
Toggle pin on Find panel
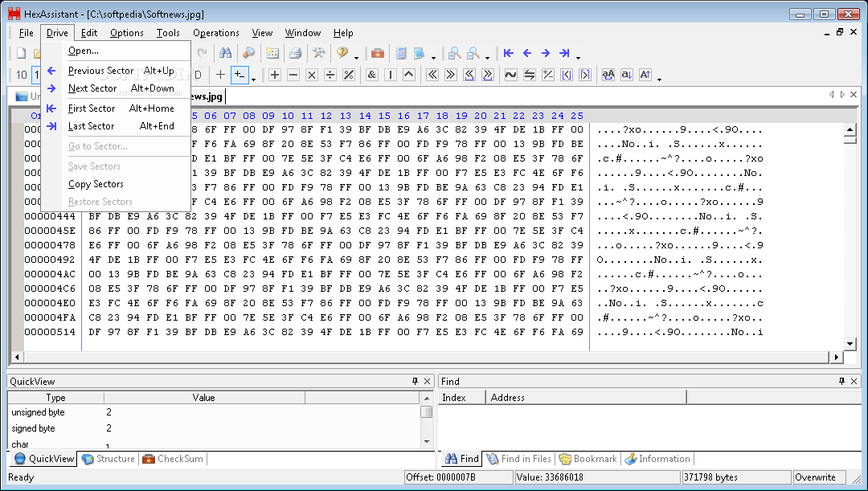(x=842, y=382)
